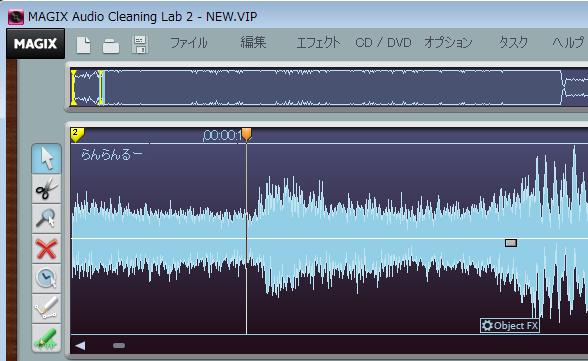Pick the volume curve draw tool
The height and width of the screenshot is (361, 588).
[46, 308]
